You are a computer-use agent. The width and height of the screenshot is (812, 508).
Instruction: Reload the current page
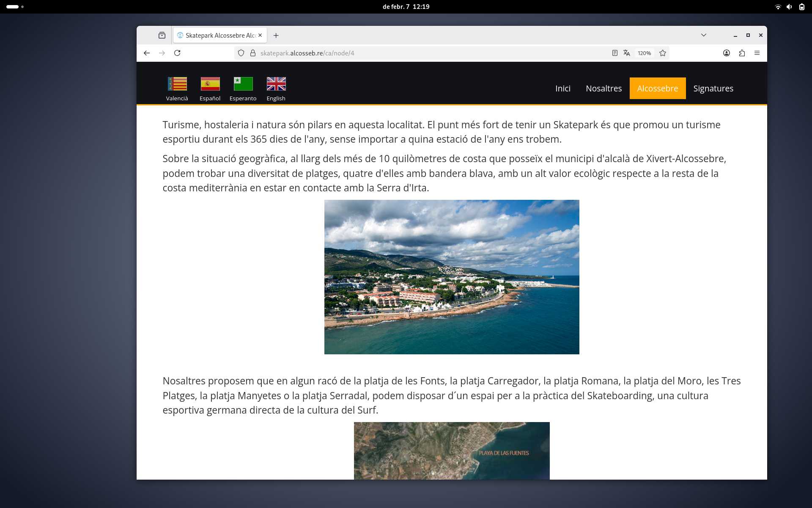click(177, 53)
